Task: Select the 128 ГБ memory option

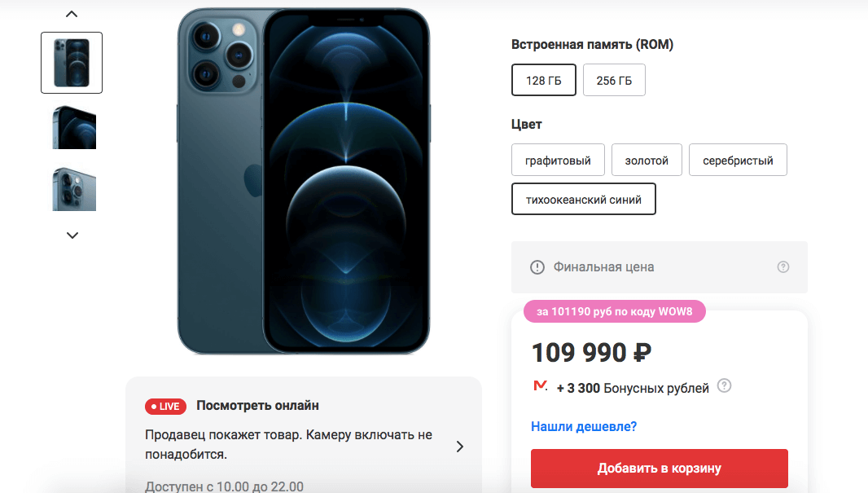Action: (x=543, y=80)
